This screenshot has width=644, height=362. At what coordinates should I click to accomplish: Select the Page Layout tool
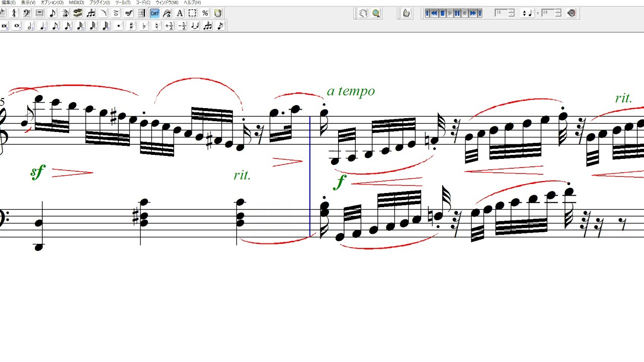[x=218, y=13]
